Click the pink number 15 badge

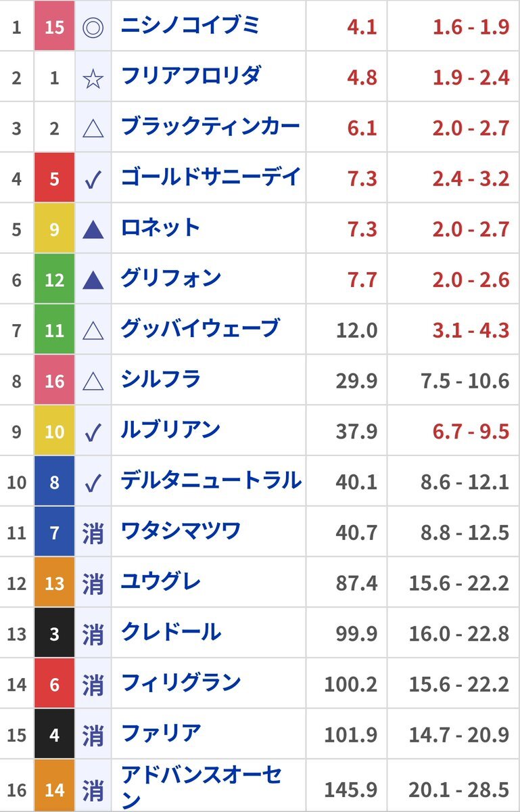(54, 27)
